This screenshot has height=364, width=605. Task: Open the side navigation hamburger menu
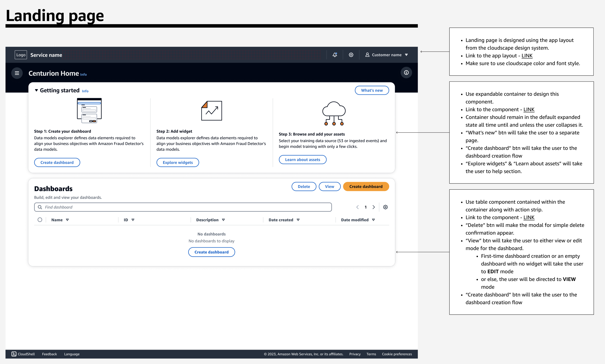pos(17,73)
